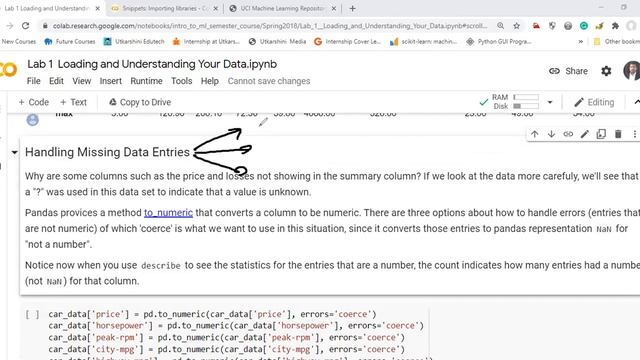
Task: Open Colab settings gear
Action: pos(606,71)
